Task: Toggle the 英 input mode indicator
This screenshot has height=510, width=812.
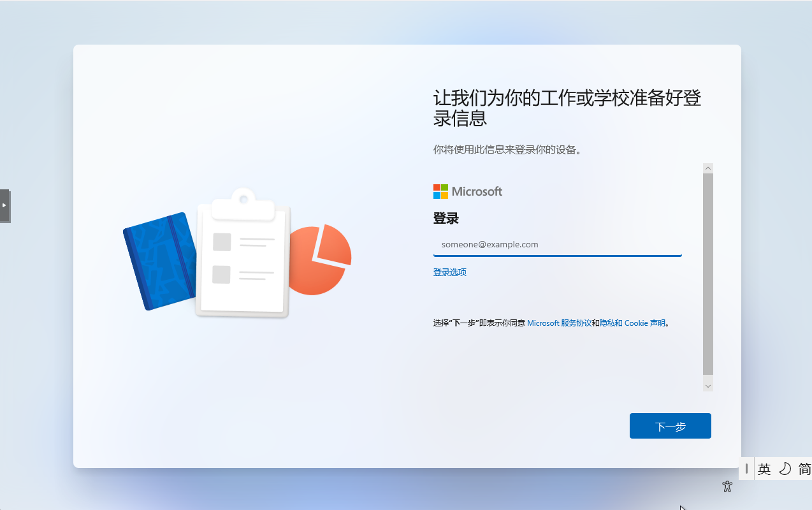Action: (765, 469)
